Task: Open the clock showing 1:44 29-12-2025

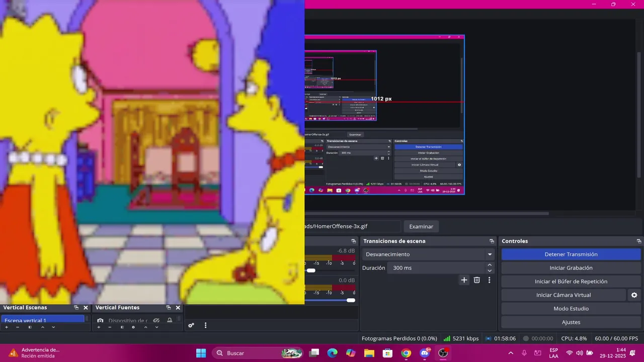Action: 613,353
